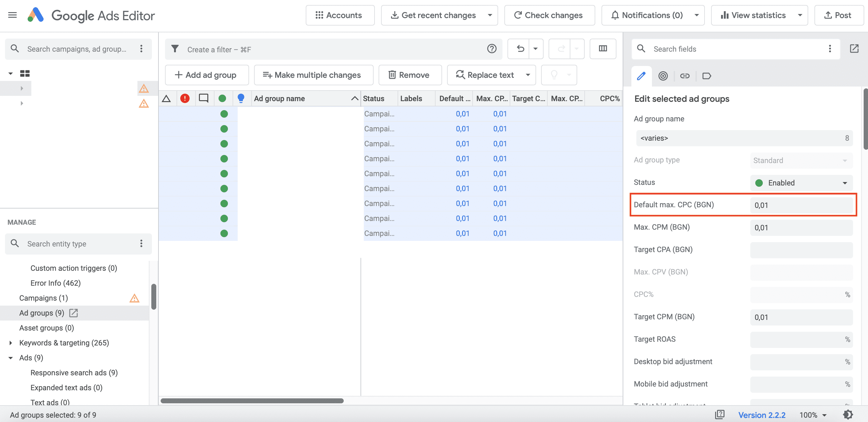This screenshot has height=422, width=868.
Task: Open the Status Enabled dropdown
Action: [x=801, y=183]
